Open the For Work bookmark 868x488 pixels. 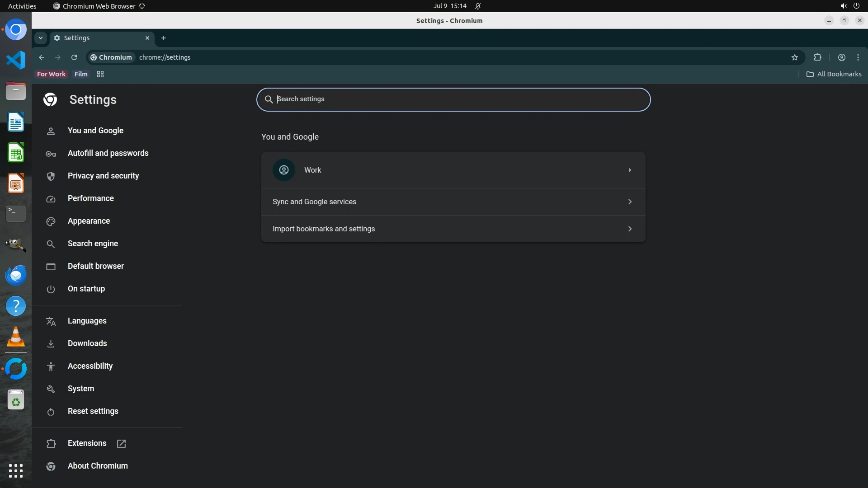click(51, 74)
